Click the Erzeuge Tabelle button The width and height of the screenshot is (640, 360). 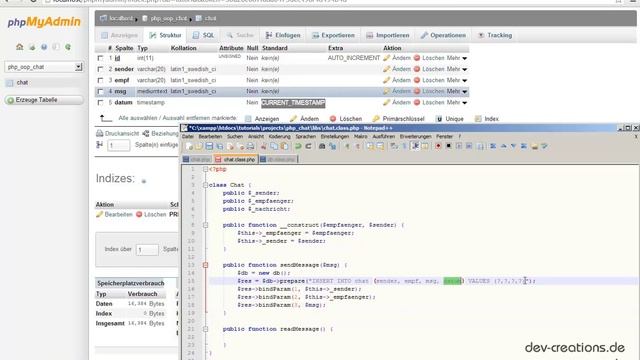[44, 100]
